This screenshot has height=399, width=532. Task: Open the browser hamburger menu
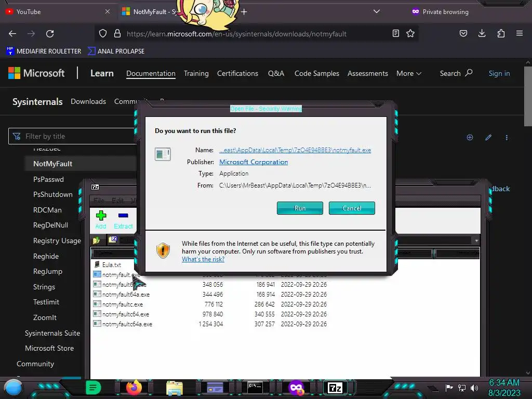(x=520, y=33)
